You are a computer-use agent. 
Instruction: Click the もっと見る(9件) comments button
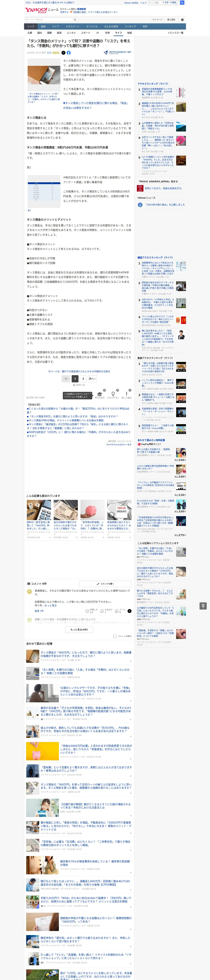point(79,630)
